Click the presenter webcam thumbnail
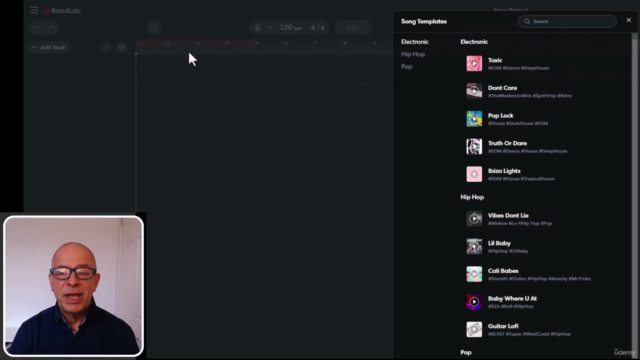Screen dimensions: 640x360 [73, 286]
